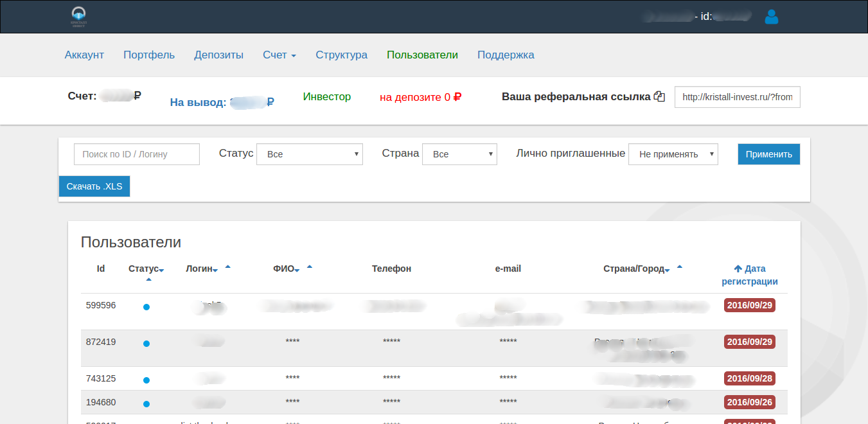The width and height of the screenshot is (868, 424).
Task: Click the Применить button
Action: (x=769, y=154)
